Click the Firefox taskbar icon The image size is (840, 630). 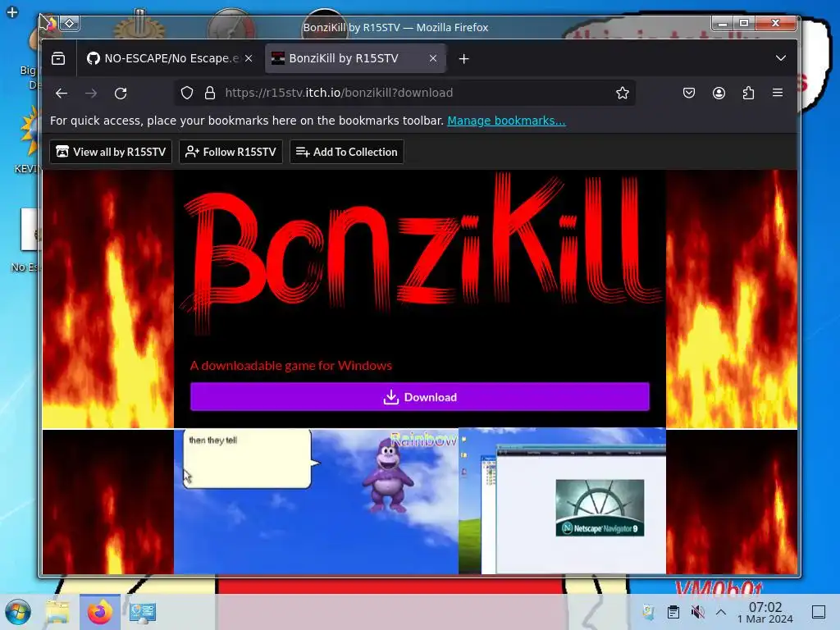tap(100, 612)
